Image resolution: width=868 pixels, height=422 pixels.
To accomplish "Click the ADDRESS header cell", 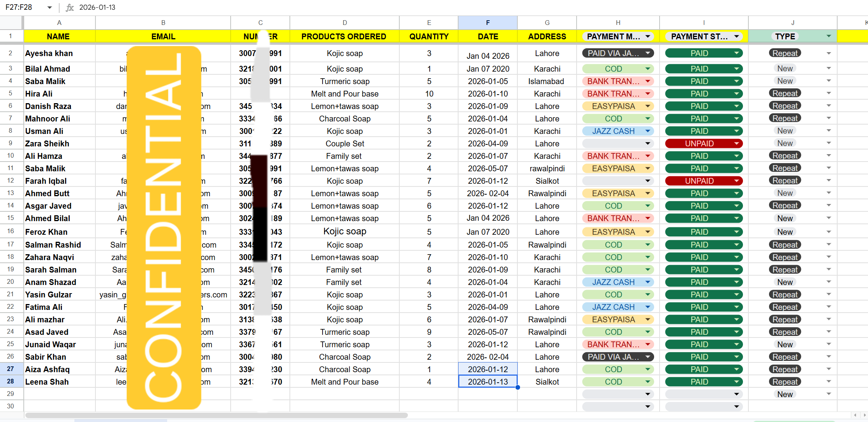I will coord(547,37).
